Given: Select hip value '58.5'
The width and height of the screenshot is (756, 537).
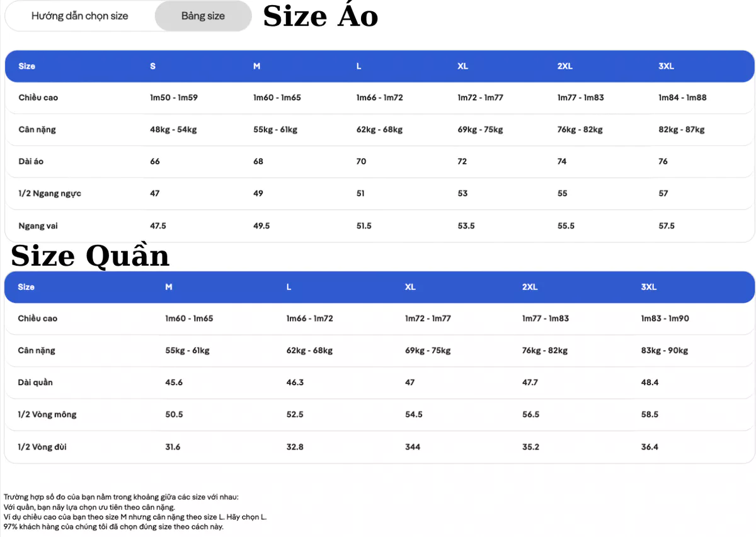Looking at the screenshot, I should tap(650, 414).
